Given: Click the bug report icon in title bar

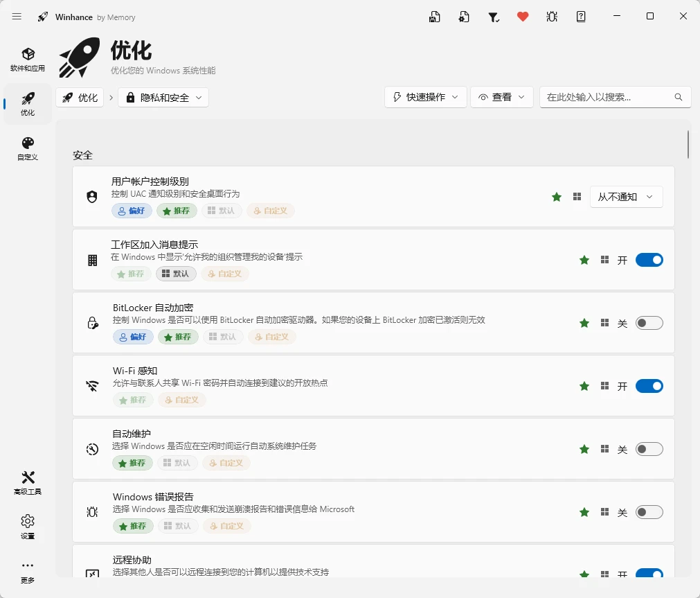Looking at the screenshot, I should point(552,17).
